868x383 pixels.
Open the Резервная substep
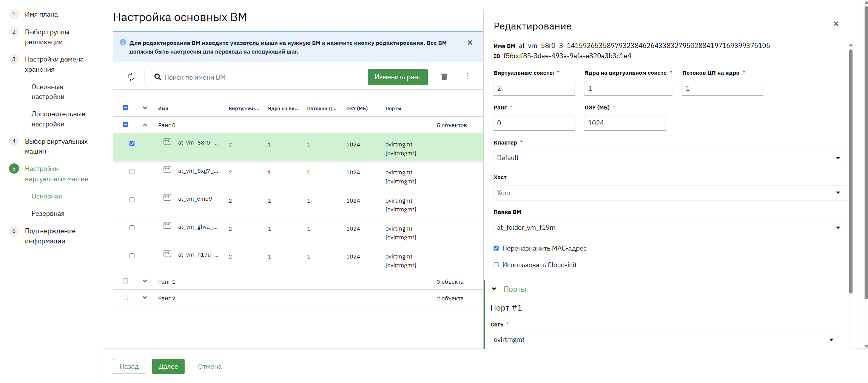48,214
